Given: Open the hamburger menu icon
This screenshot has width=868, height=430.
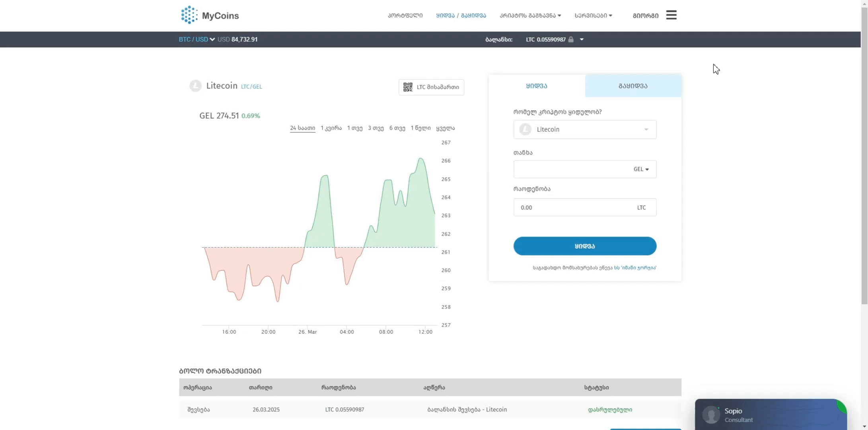Looking at the screenshot, I should point(671,15).
